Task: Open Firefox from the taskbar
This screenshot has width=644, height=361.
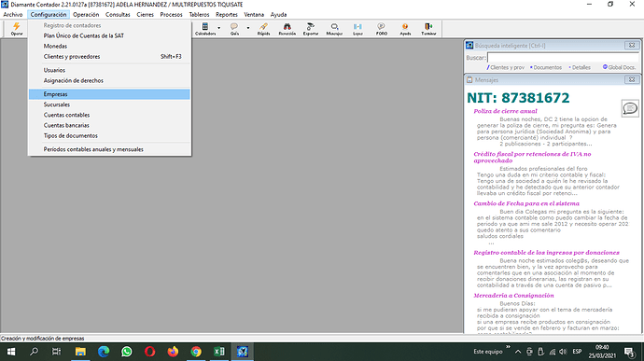Action: [x=173, y=352]
